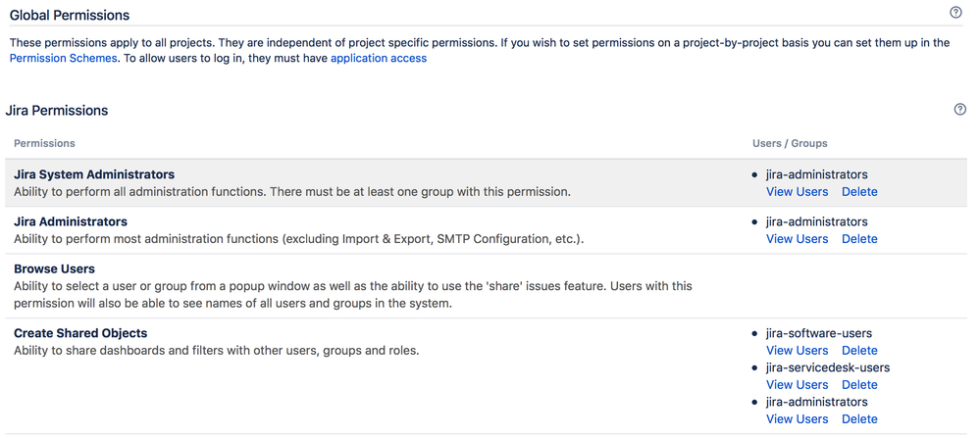Open the Permission Schemes link

(x=63, y=59)
